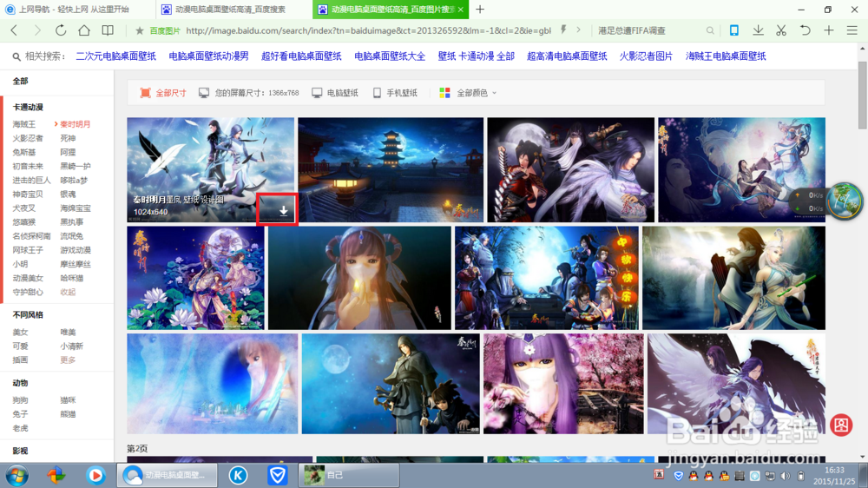
Task: Click the URL address bar field
Action: coord(368,30)
